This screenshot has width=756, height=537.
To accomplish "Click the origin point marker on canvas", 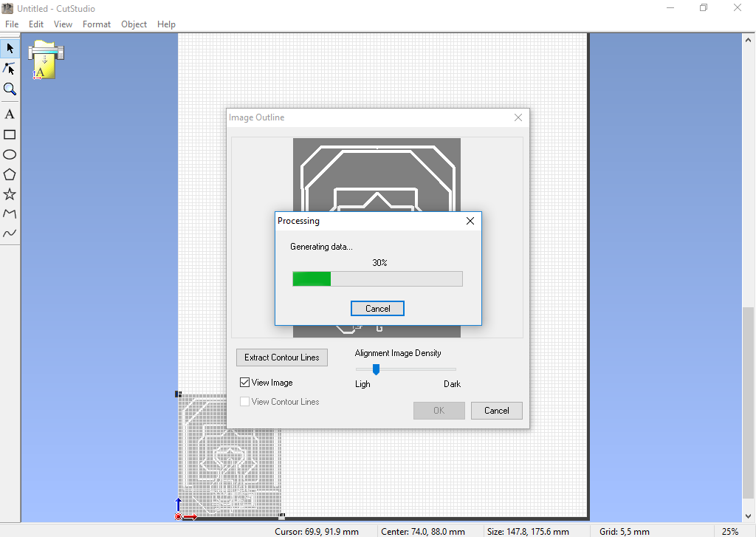I will pyautogui.click(x=179, y=517).
